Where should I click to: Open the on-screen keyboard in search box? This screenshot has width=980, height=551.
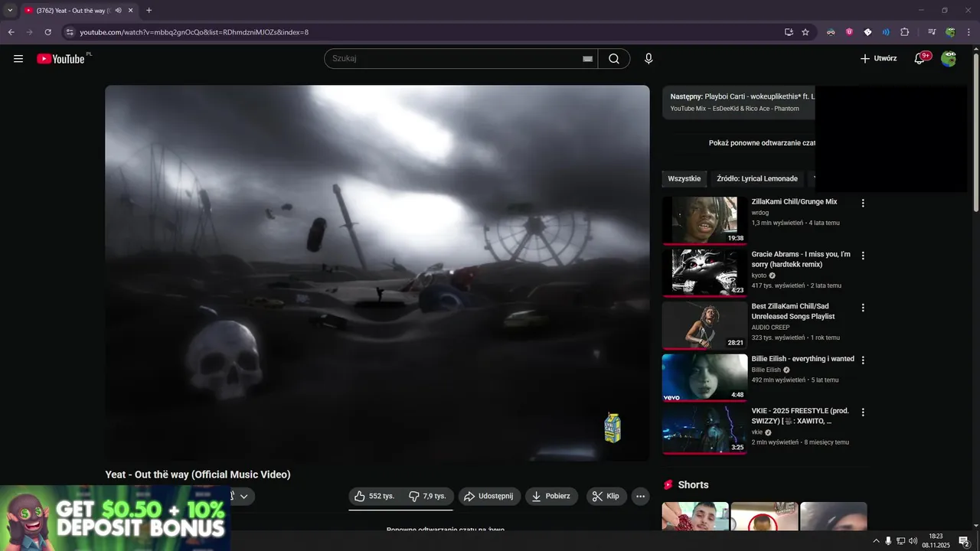pos(587,59)
